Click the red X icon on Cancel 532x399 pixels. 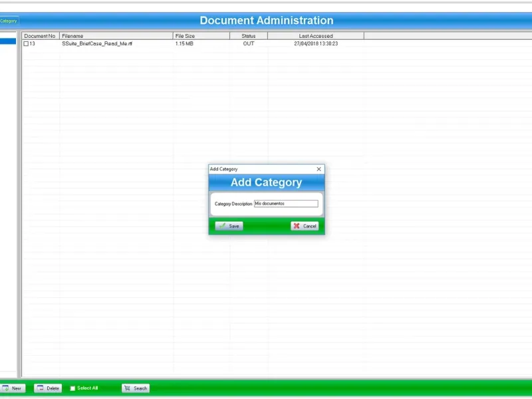pyautogui.click(x=297, y=226)
